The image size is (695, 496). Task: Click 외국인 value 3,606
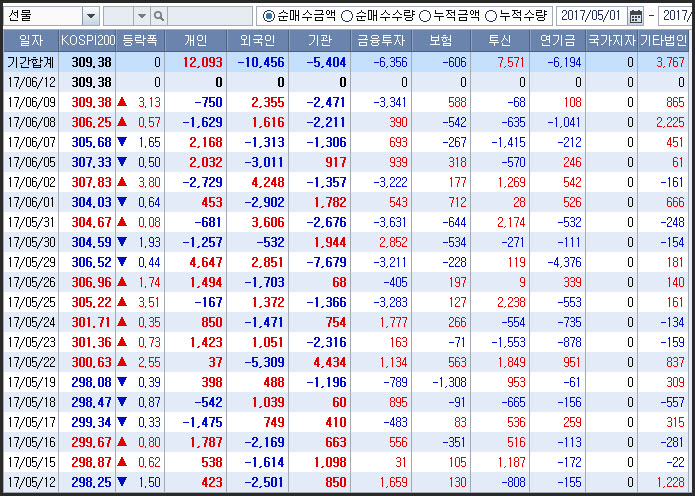268,223
